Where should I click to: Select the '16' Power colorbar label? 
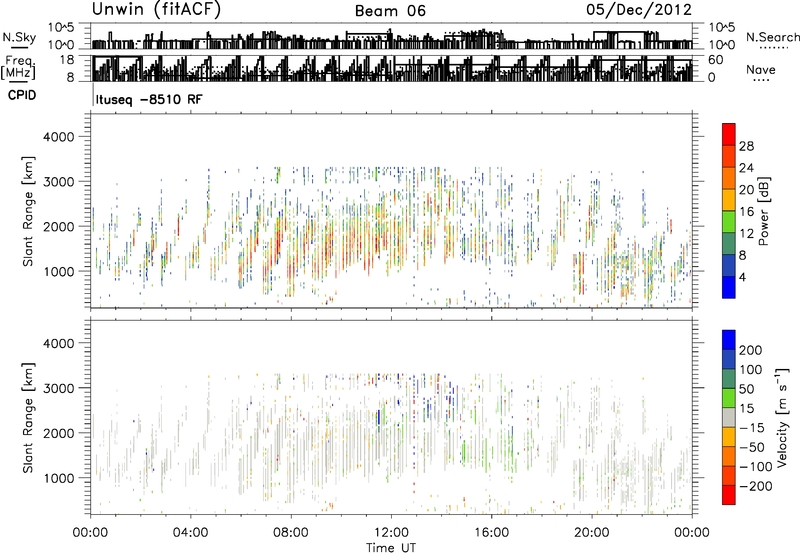click(x=746, y=212)
